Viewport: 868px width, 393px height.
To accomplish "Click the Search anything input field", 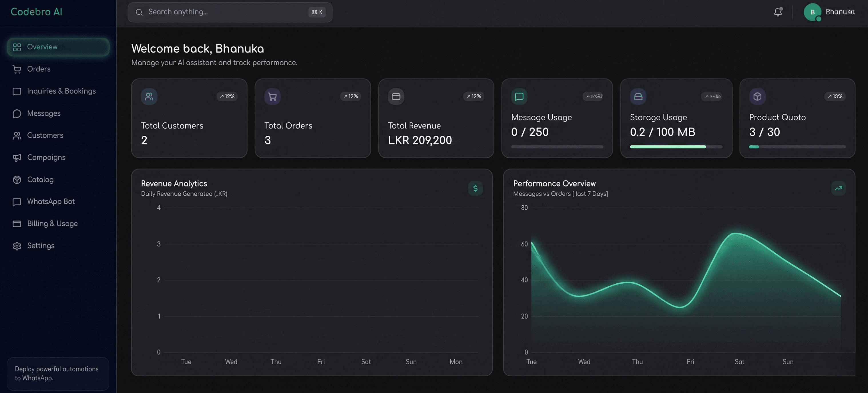I will (230, 12).
